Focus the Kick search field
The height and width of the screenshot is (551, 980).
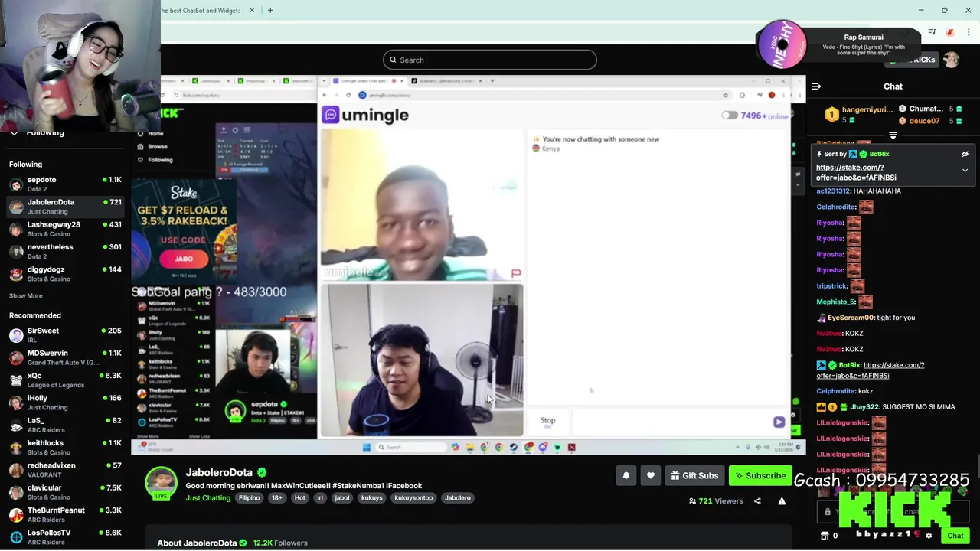point(490,60)
